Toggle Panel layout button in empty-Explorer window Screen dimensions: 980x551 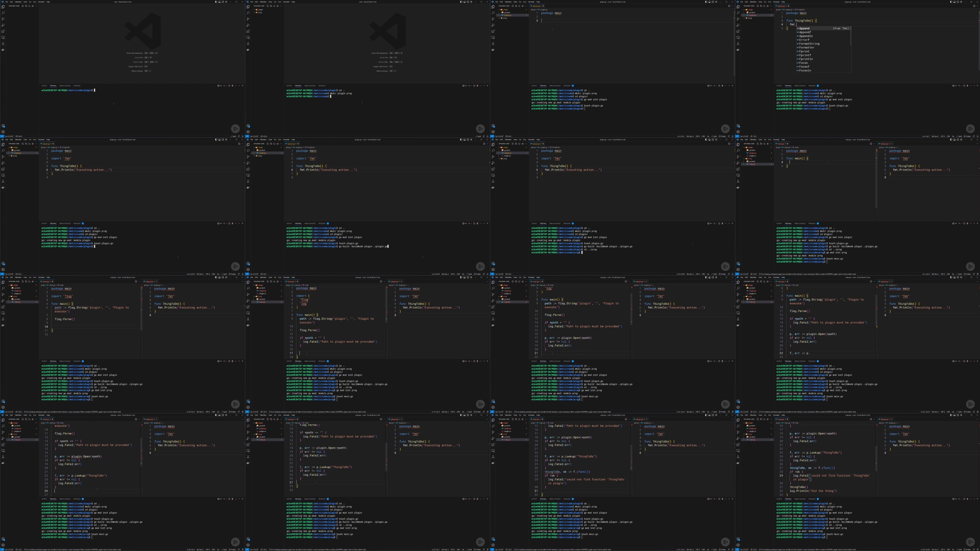coord(220,2)
